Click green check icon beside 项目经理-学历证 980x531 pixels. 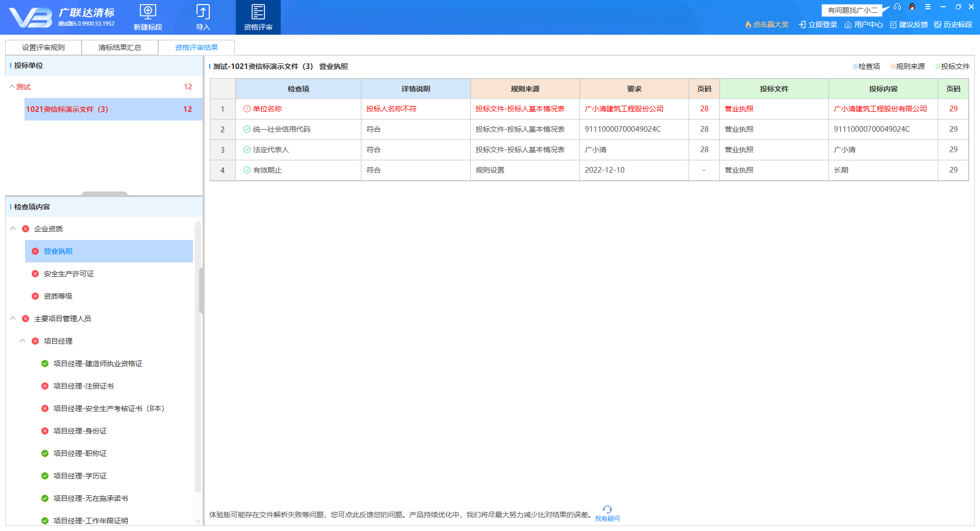pos(45,476)
